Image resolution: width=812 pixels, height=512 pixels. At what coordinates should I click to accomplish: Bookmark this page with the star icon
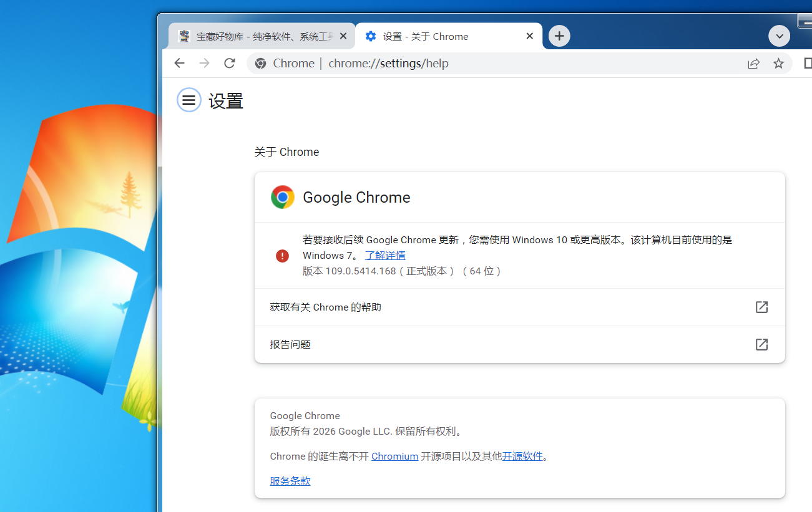coord(778,63)
